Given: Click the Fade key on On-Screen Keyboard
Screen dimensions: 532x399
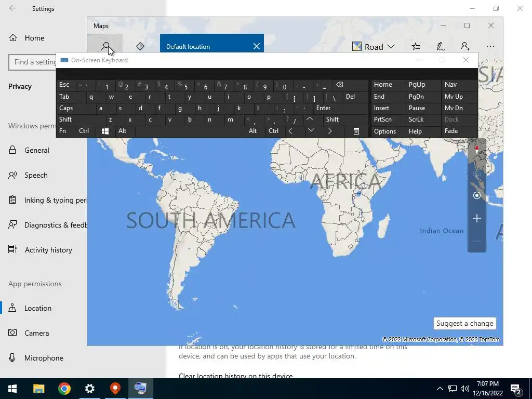Looking at the screenshot, I should click(459, 131).
